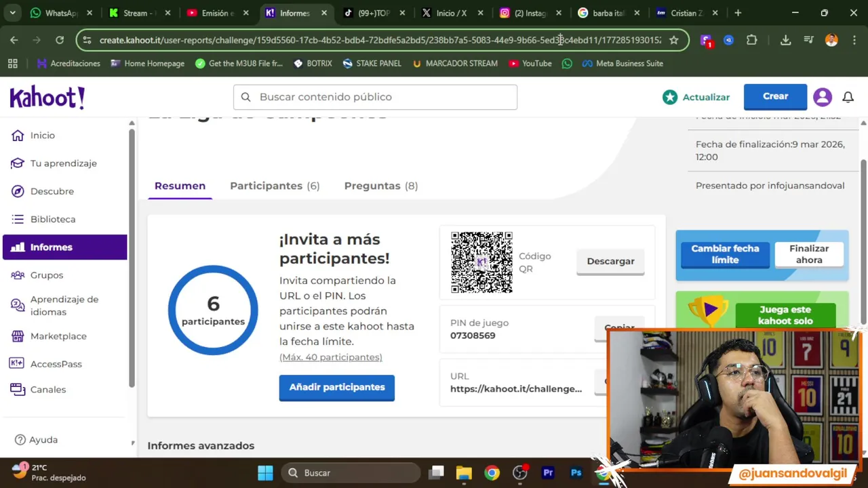
Task: Click Juega este kahoot solo button
Action: pyautogui.click(x=785, y=316)
